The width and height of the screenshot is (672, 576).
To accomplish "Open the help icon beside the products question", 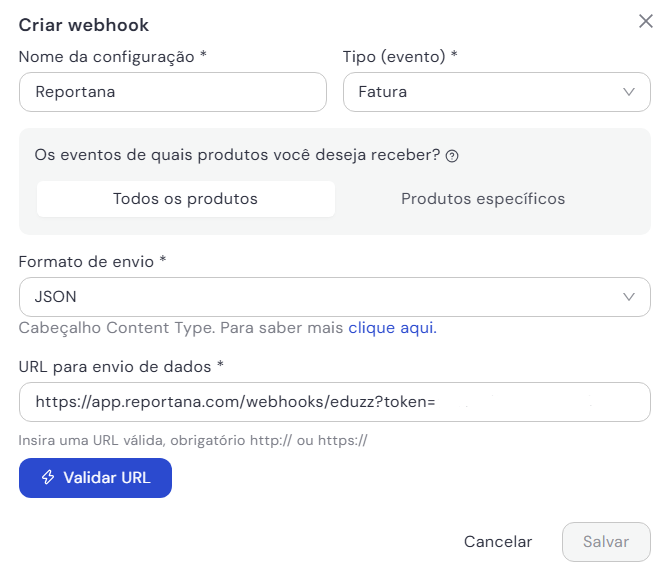I will [452, 156].
